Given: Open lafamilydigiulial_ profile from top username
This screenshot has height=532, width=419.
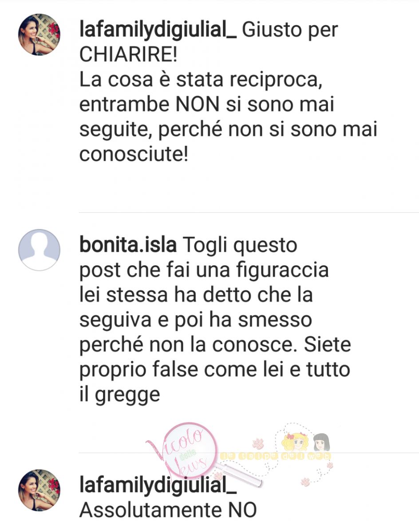Looking at the screenshot, I should click(158, 30).
